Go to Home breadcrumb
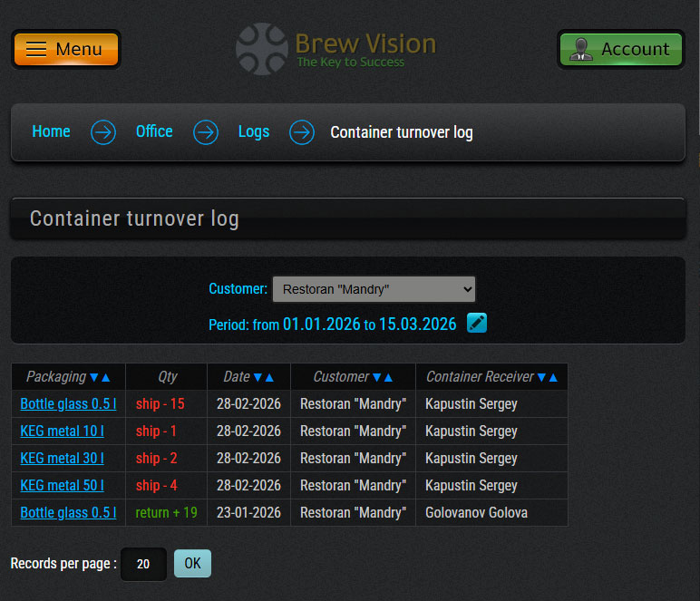The height and width of the screenshot is (601, 700). pyautogui.click(x=51, y=131)
